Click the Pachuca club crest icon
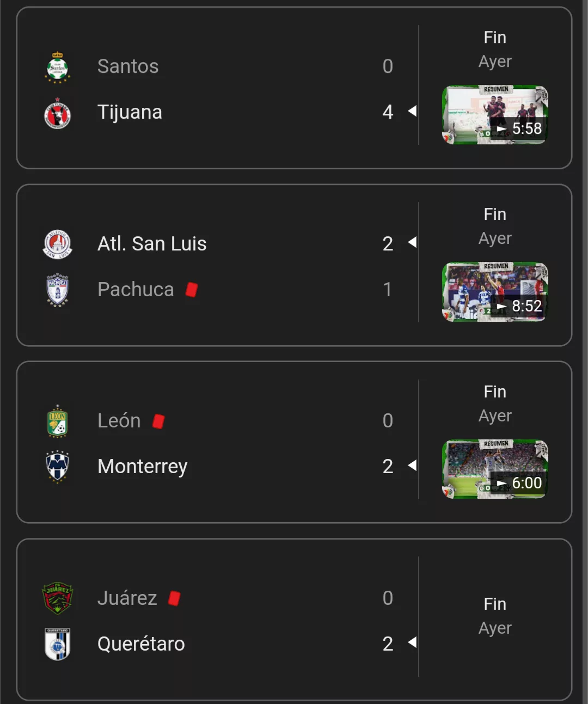The image size is (588, 704). [57, 290]
